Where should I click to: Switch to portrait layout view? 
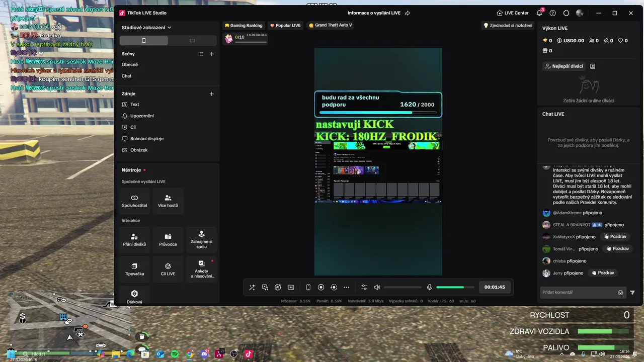pyautogui.click(x=144, y=40)
